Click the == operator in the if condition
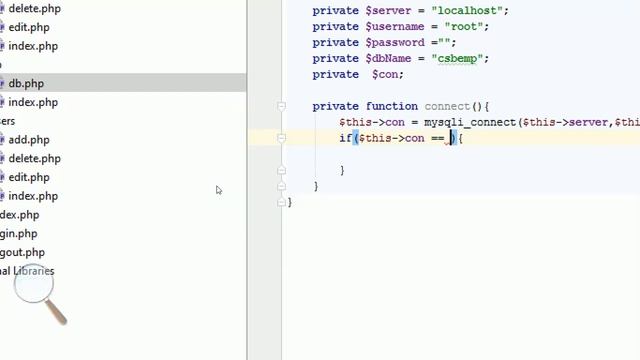The image size is (640, 360). click(438, 138)
